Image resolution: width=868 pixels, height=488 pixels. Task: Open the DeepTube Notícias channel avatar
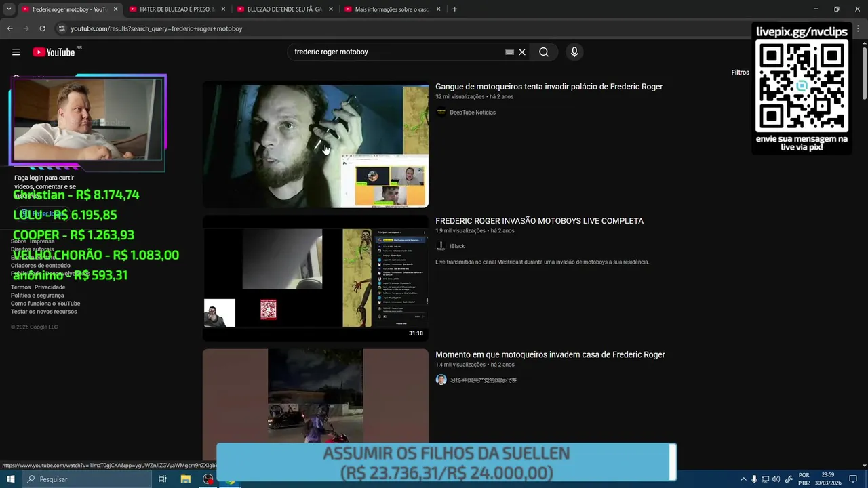pos(441,113)
